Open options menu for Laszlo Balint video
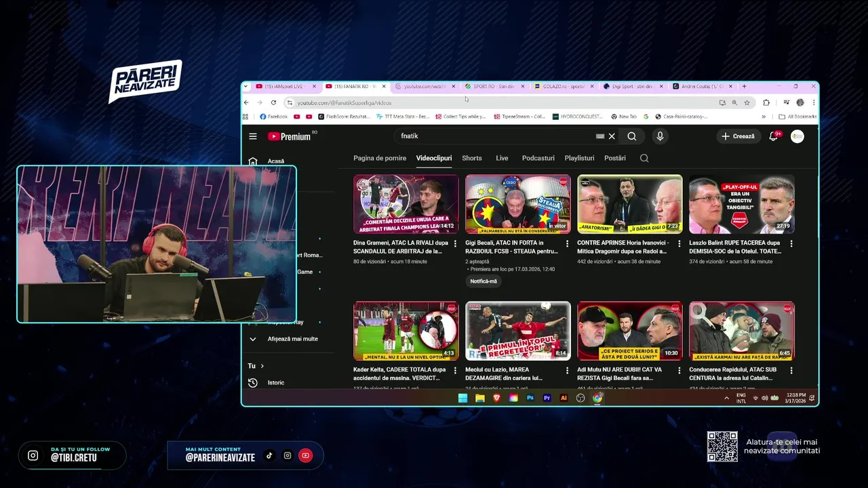 [x=791, y=243]
